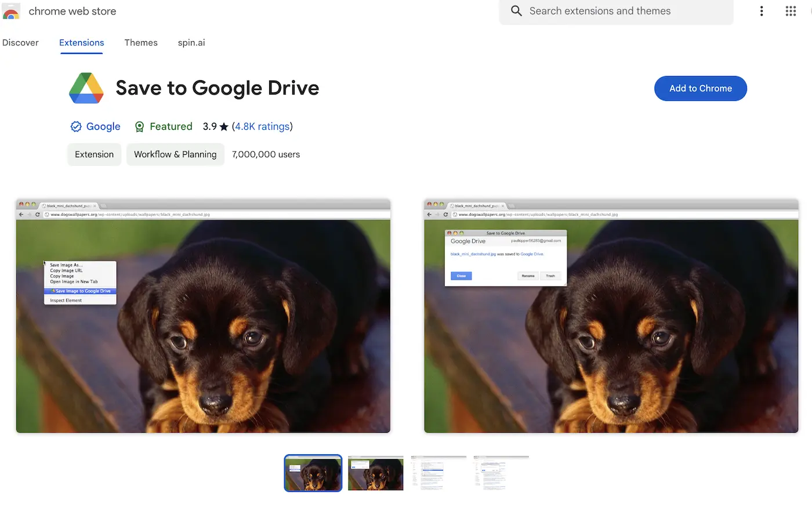Click the Chrome Web Store logo

11,12
